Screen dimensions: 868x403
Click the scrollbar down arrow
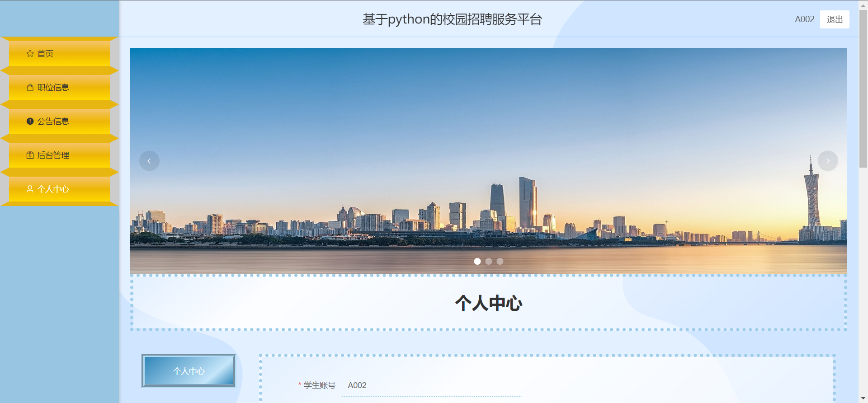point(863,398)
